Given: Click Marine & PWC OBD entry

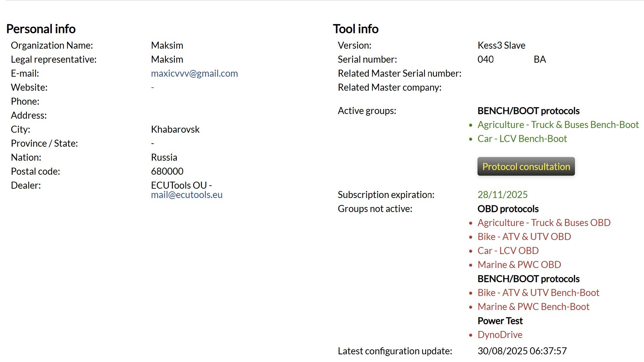Looking at the screenshot, I should [519, 265].
